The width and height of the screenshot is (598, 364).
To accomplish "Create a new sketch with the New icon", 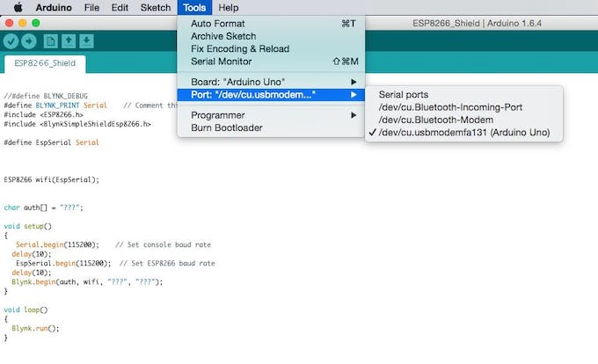I will click(50, 40).
